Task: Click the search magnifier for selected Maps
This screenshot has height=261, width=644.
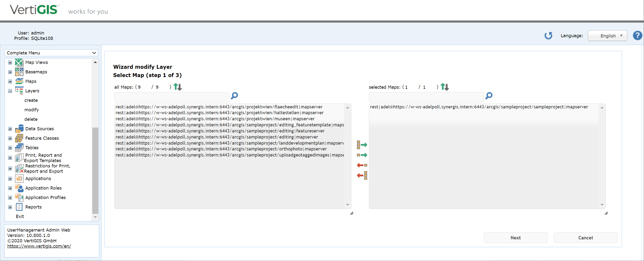Action: coord(489,96)
